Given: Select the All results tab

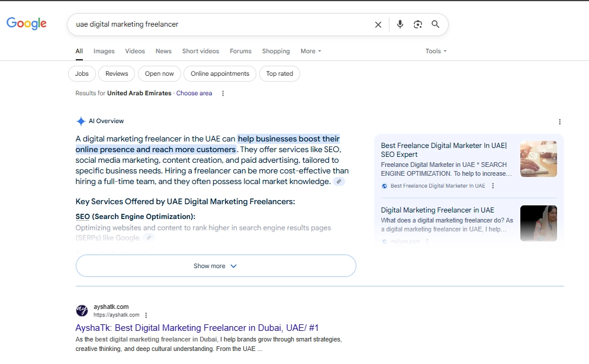Looking at the screenshot, I should 79,51.
